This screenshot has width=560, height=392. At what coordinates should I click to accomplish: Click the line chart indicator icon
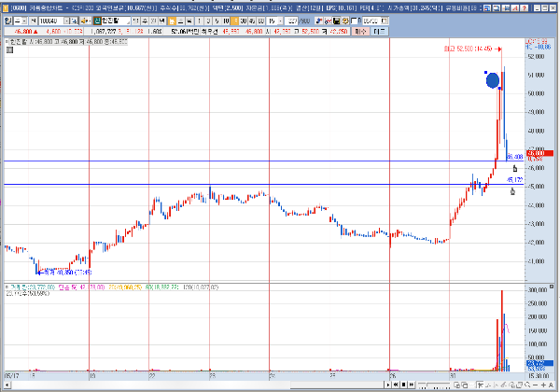coord(328,21)
